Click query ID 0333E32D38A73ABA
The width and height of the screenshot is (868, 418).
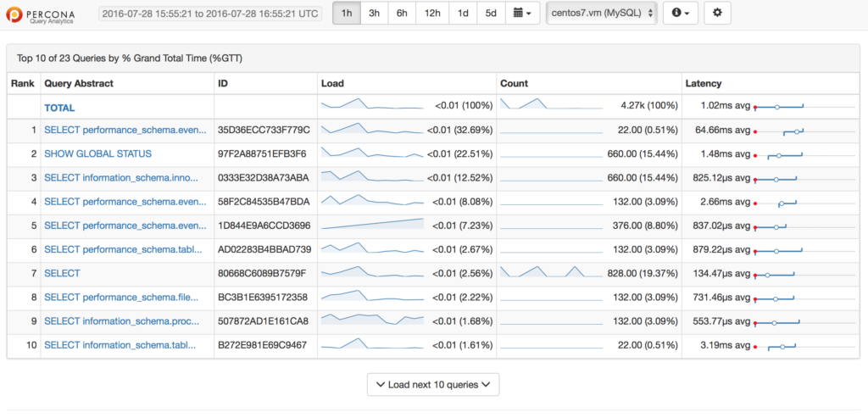264,178
